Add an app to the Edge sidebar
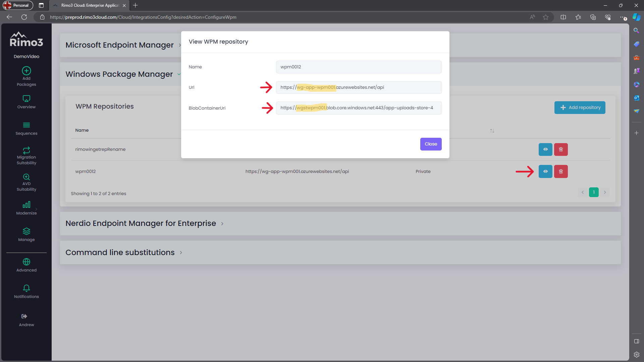644x362 pixels. pyautogui.click(x=636, y=133)
